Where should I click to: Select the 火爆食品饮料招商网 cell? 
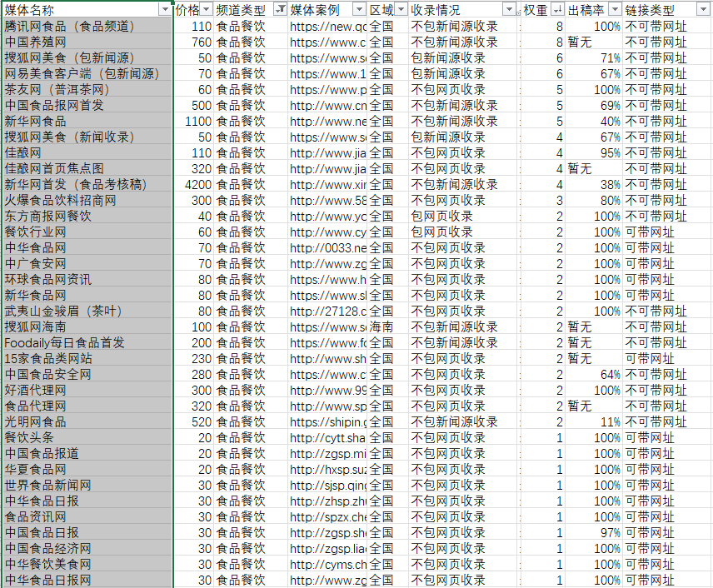click(87, 201)
